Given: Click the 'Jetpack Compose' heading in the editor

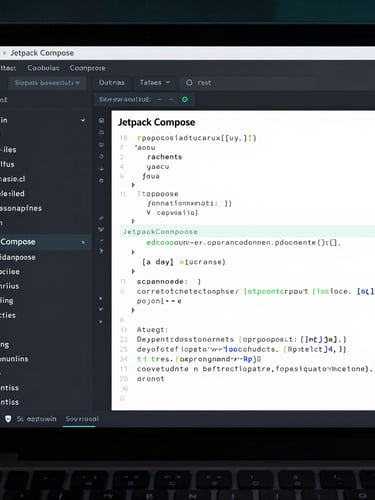Looking at the screenshot, I should [157, 122].
